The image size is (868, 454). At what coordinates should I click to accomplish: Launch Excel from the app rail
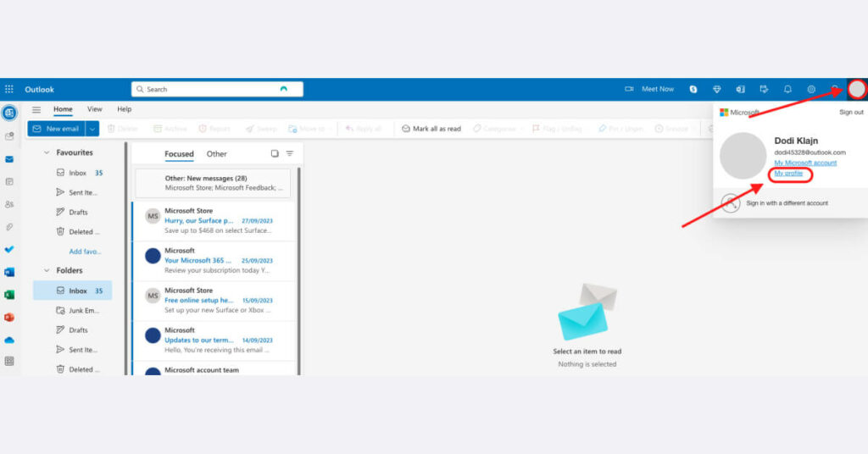click(x=9, y=295)
